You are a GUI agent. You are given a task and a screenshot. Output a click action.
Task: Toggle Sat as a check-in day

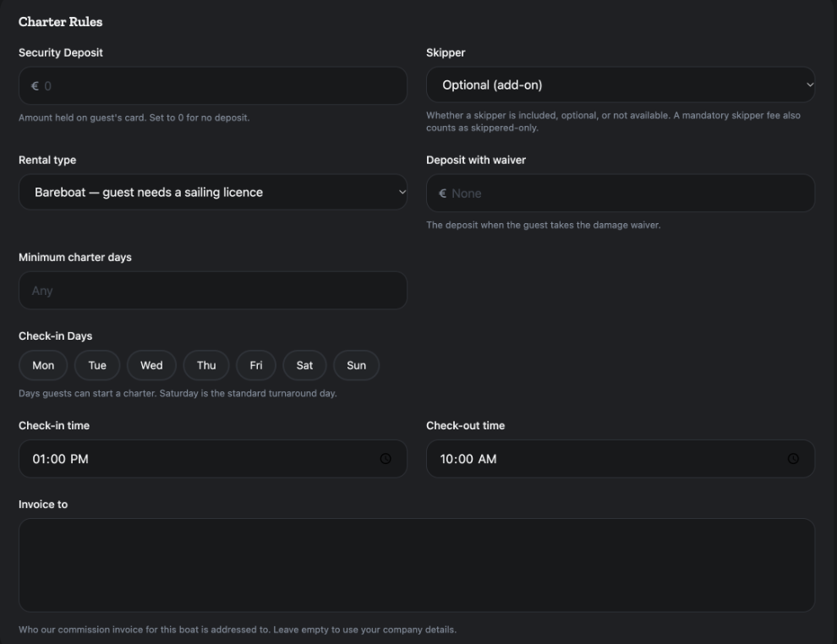coord(305,365)
